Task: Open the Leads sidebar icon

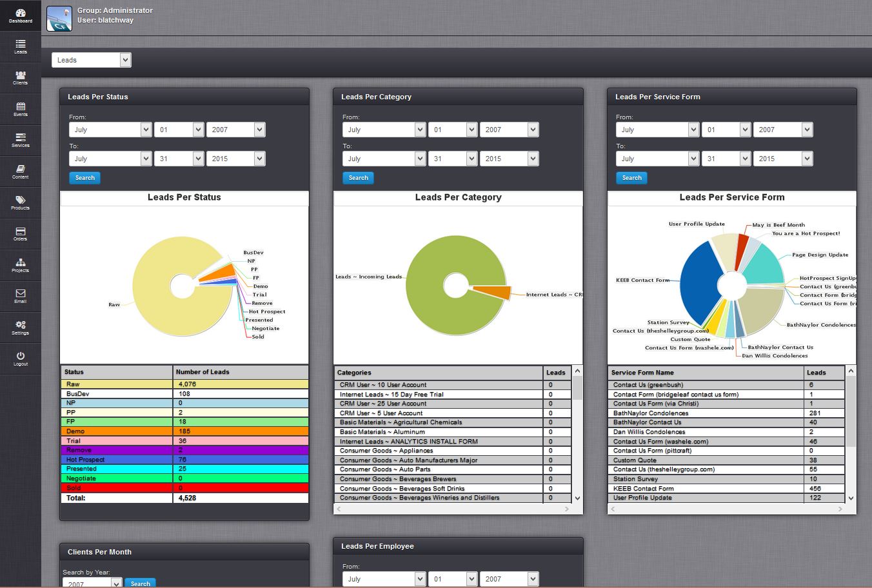Action: pyautogui.click(x=20, y=46)
